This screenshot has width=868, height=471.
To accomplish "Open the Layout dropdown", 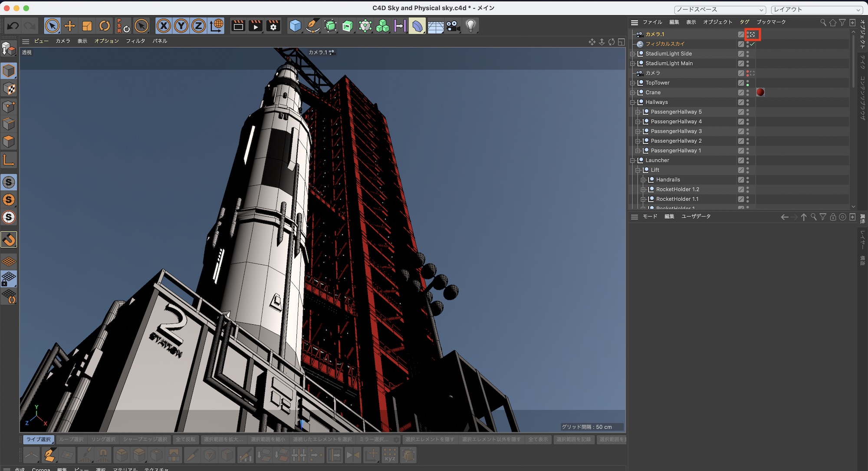I will (x=816, y=10).
